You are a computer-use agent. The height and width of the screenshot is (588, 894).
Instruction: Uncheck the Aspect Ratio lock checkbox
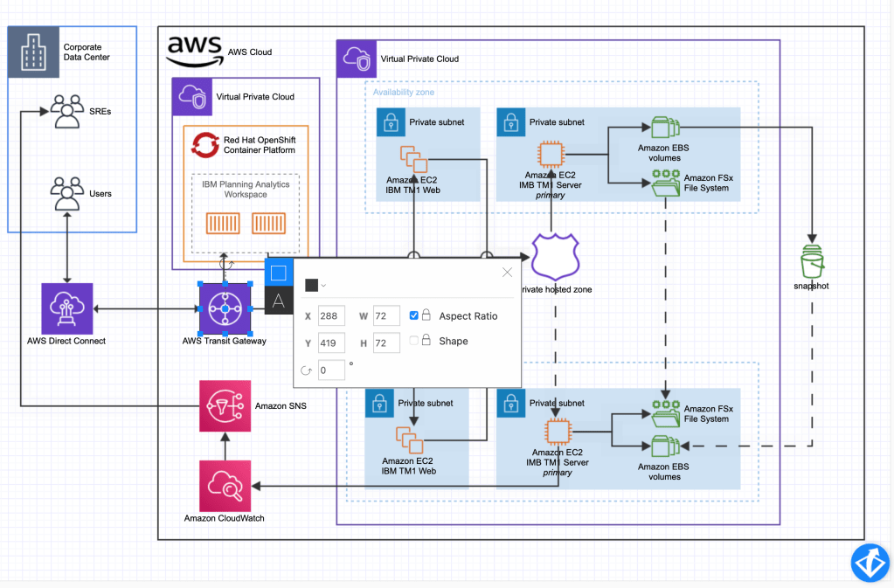[x=414, y=315]
